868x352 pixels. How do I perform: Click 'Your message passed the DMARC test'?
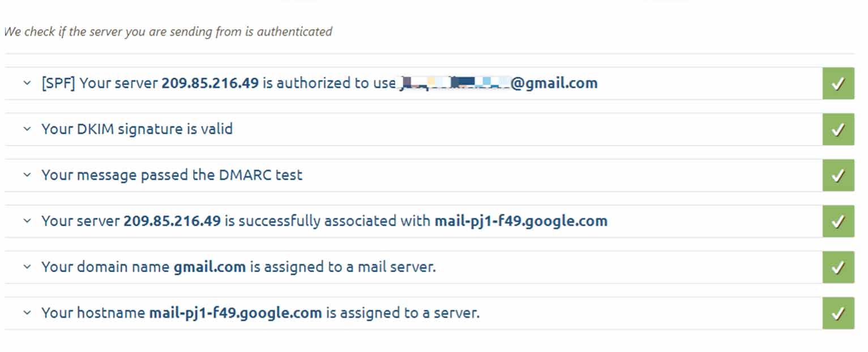pyautogui.click(x=172, y=175)
